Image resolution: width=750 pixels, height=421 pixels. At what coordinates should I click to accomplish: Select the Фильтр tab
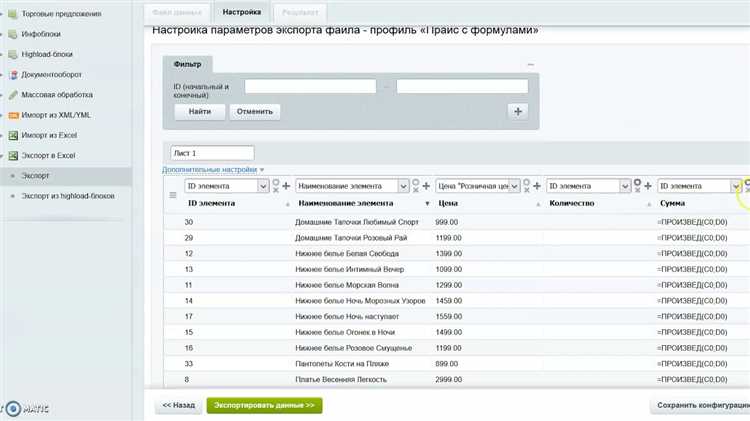tap(188, 64)
